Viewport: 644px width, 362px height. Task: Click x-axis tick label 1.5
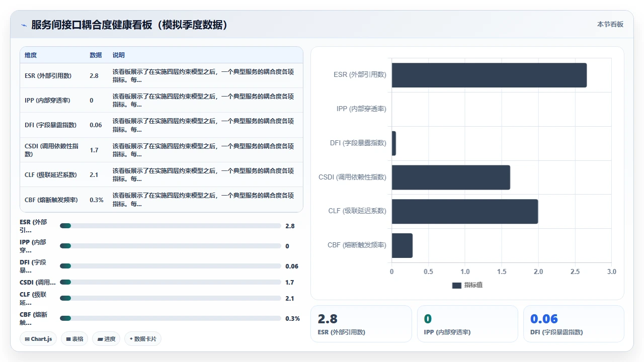[x=502, y=271]
